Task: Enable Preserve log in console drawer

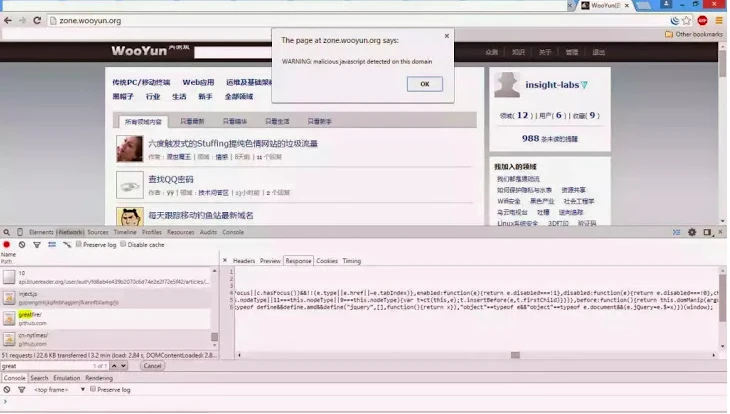Action: tap(93, 389)
